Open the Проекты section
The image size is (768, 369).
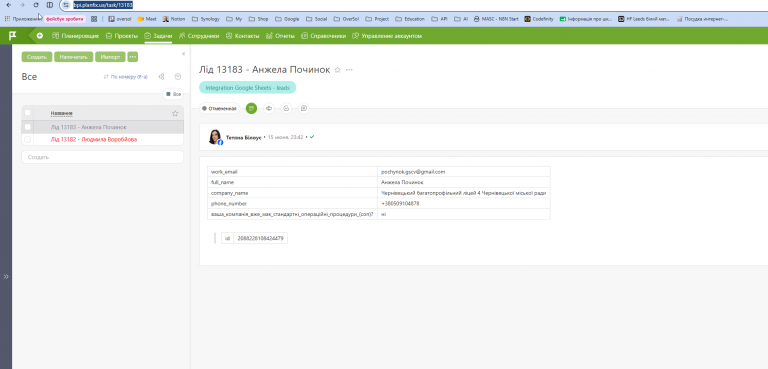pyautogui.click(x=122, y=36)
